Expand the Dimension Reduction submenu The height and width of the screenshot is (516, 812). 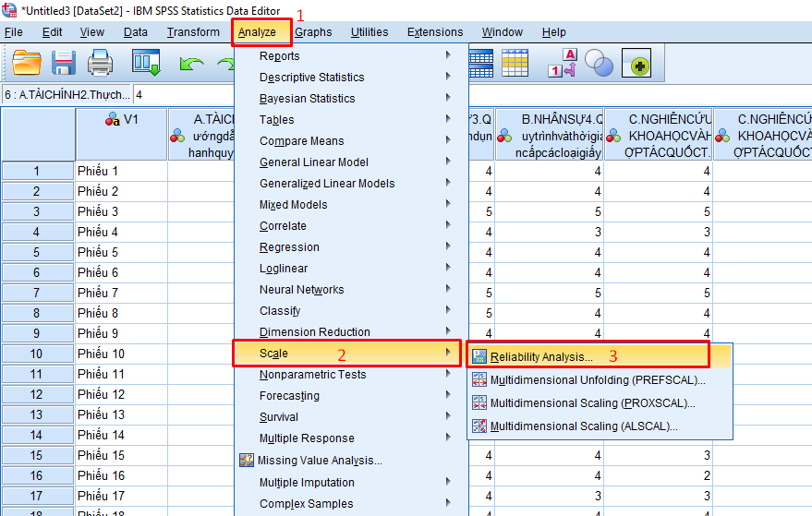click(314, 332)
